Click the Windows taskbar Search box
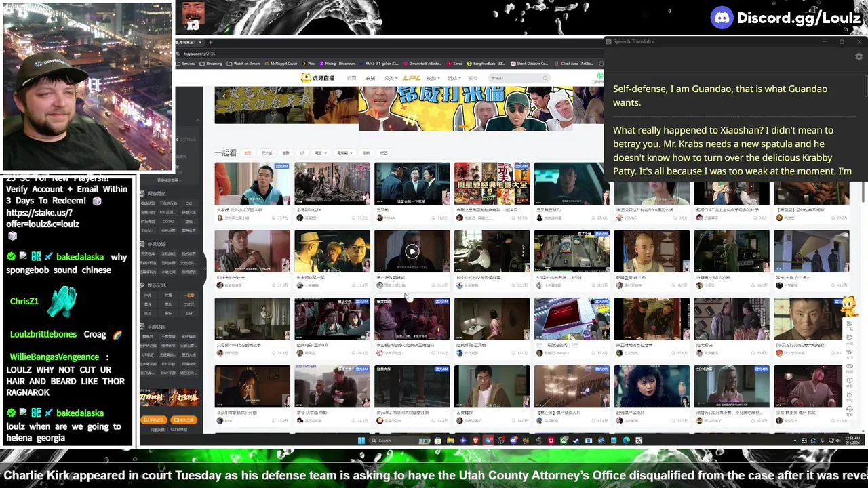Image resolution: width=868 pixels, height=488 pixels. pyautogui.click(x=399, y=440)
